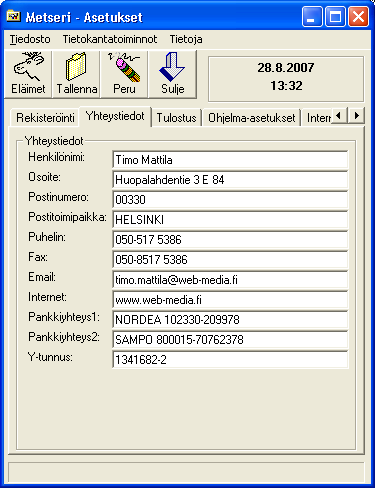Save settings with Tallenna button

(76, 74)
